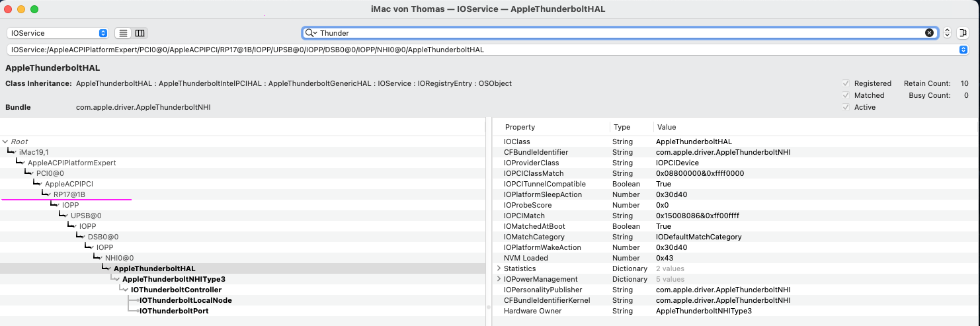Open the registry path dropdown arrow
The height and width of the screenshot is (326, 980).
click(x=963, y=50)
